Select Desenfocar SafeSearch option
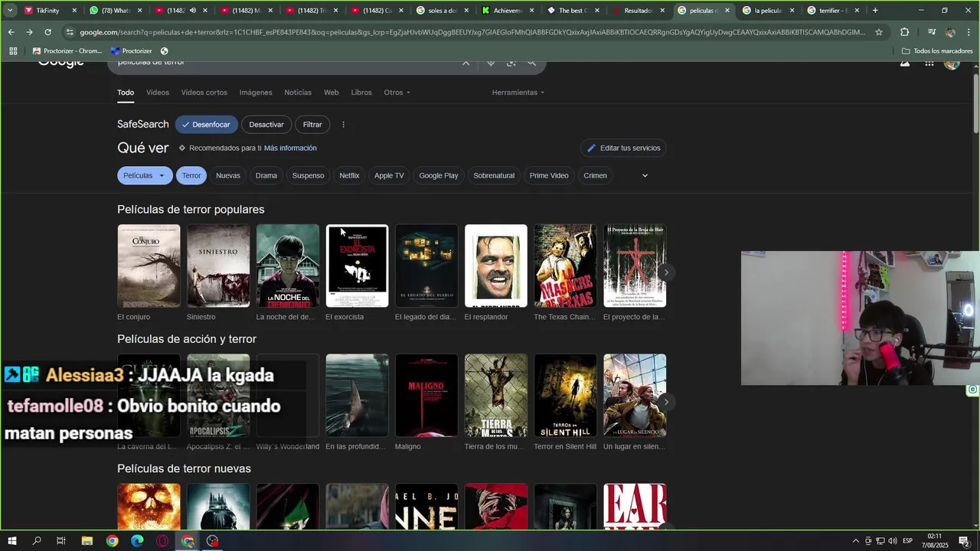Image resolution: width=980 pixels, height=551 pixels. tap(206, 125)
